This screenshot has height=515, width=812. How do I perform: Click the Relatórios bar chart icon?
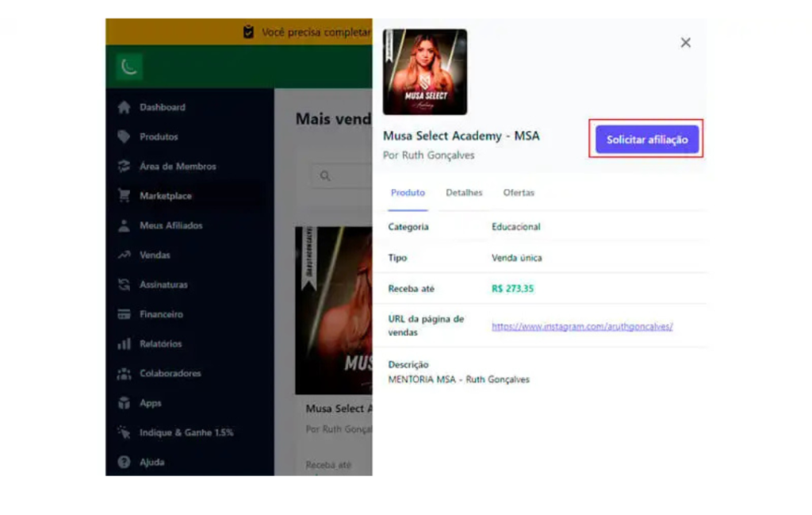point(124,344)
